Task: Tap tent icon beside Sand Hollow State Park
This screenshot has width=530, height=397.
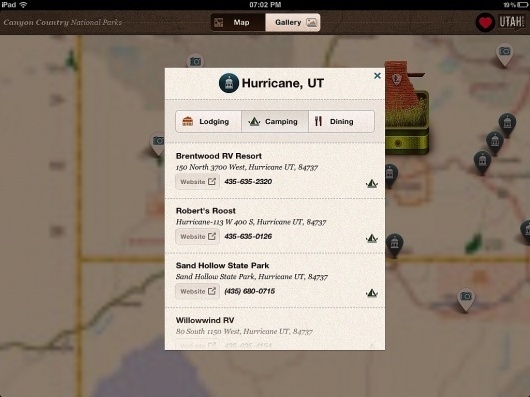Action: pos(371,293)
